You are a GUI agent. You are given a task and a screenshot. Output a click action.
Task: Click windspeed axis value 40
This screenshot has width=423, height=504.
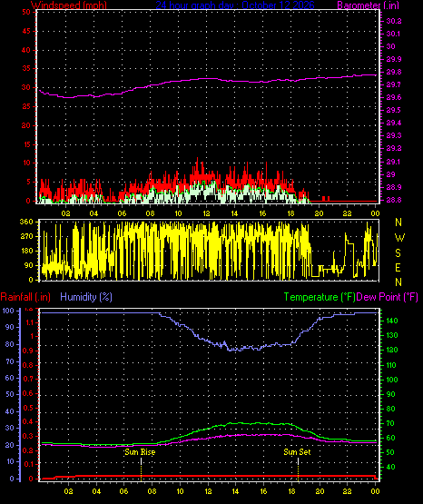tap(26, 50)
